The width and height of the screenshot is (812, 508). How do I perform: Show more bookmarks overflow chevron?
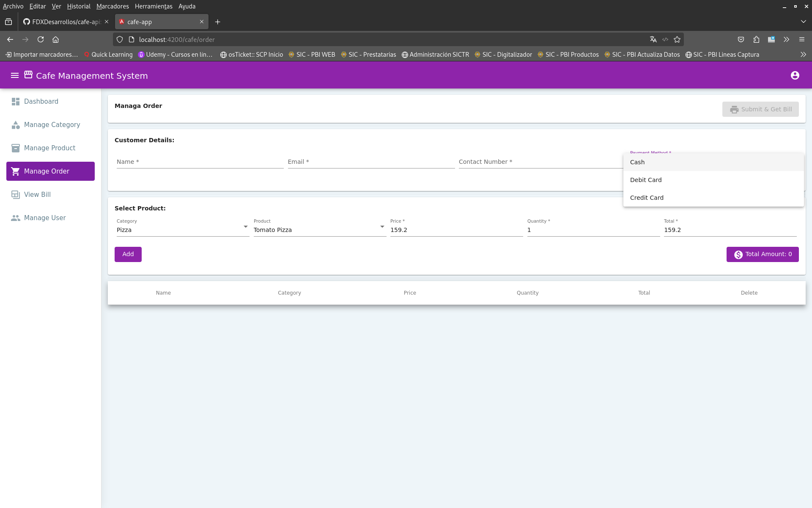coord(803,55)
